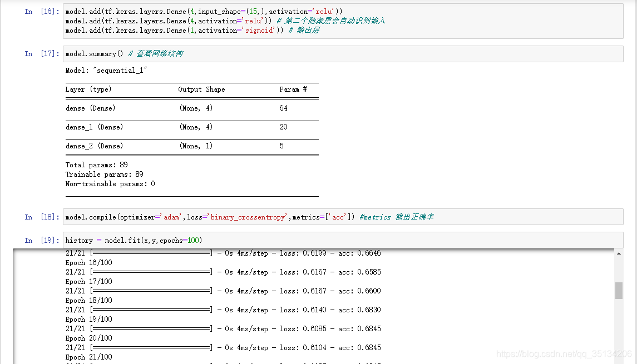
Task: Click the Model: "sequential_1" output text
Action: 106,71
